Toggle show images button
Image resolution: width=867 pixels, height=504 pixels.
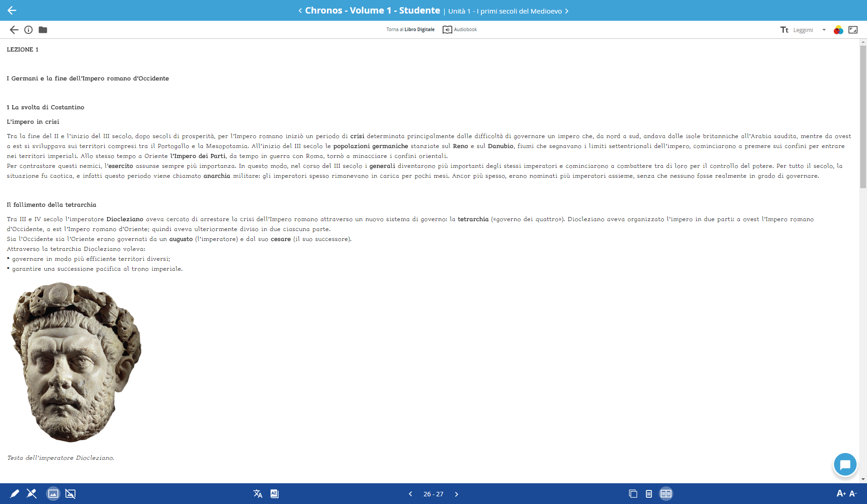click(53, 494)
